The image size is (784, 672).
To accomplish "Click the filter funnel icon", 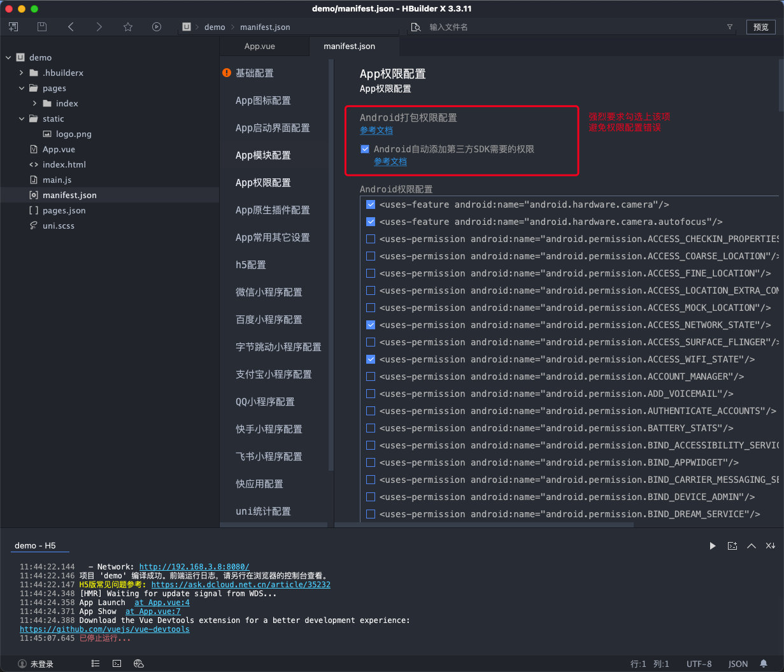I will coord(730,27).
